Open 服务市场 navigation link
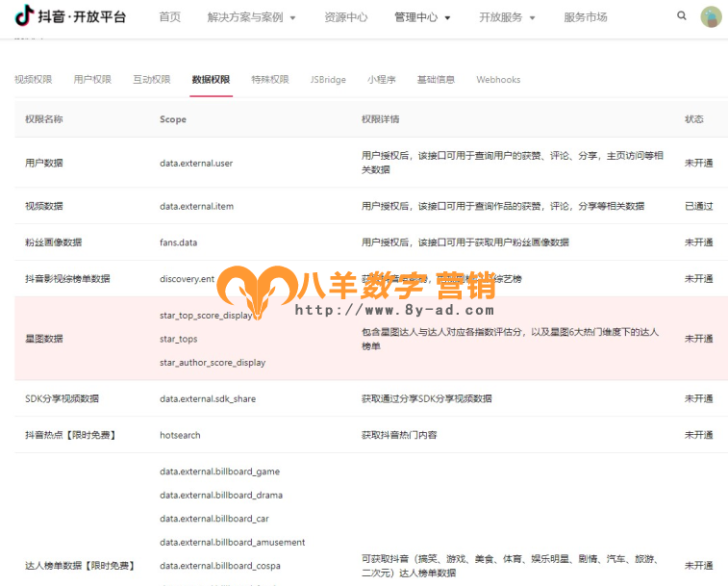Viewport: 728px width, 586px height. 585,17
